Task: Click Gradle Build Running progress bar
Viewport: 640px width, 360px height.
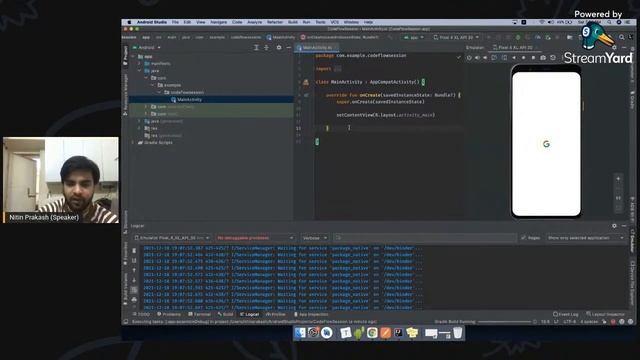Action: click(504, 322)
